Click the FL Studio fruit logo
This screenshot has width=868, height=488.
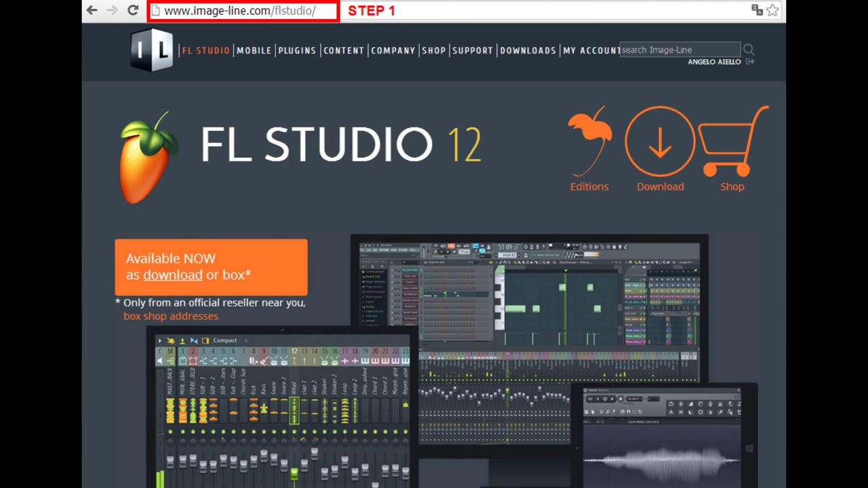[x=149, y=157]
